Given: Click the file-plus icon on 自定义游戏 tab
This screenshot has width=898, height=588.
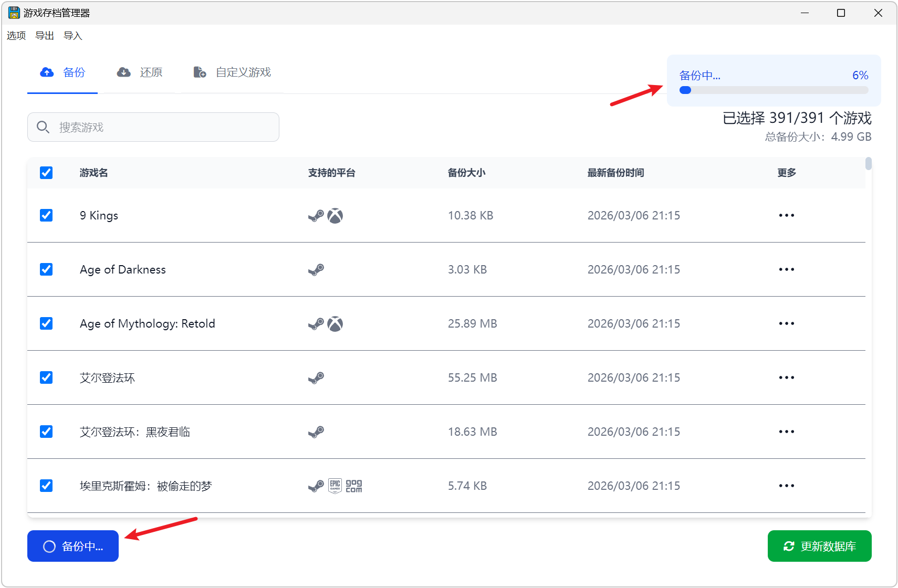Looking at the screenshot, I should [x=200, y=72].
